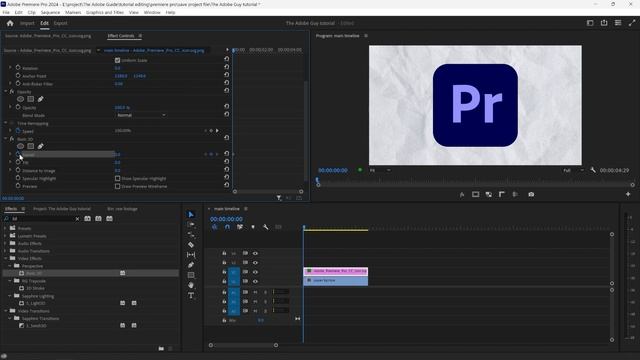Collapse the Video Effects folder
The height and width of the screenshot is (360, 640).
(x=5, y=258)
